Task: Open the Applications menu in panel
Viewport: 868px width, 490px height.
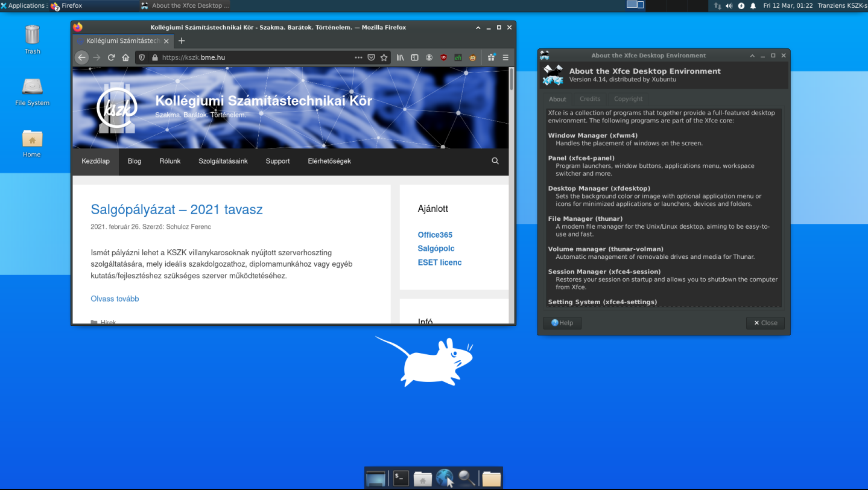Action: [x=23, y=5]
